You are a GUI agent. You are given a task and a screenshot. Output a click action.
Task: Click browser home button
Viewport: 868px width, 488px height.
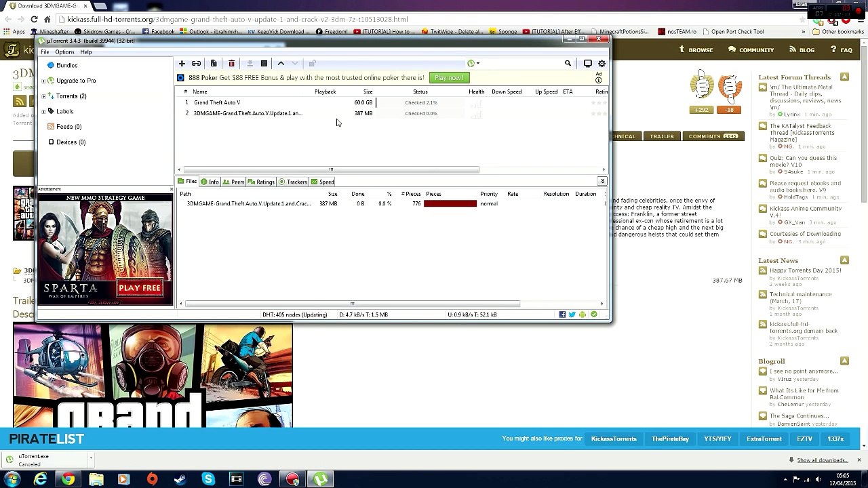click(47, 20)
